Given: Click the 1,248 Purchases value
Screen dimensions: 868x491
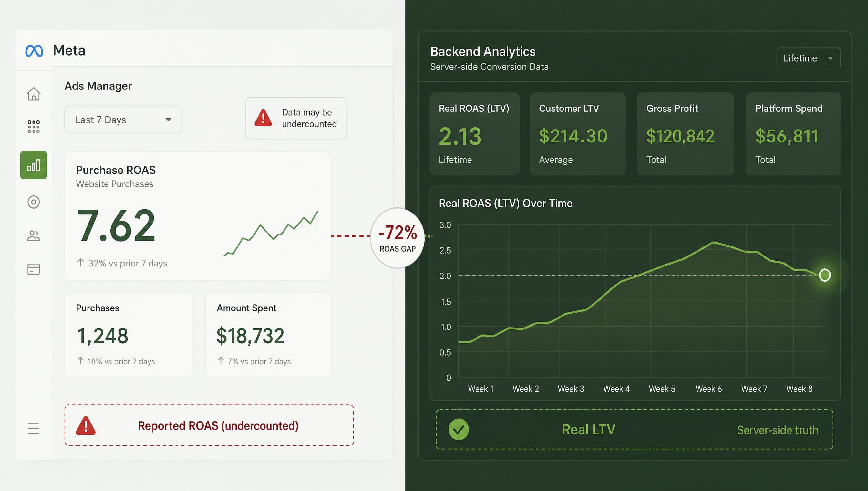Looking at the screenshot, I should tap(102, 336).
